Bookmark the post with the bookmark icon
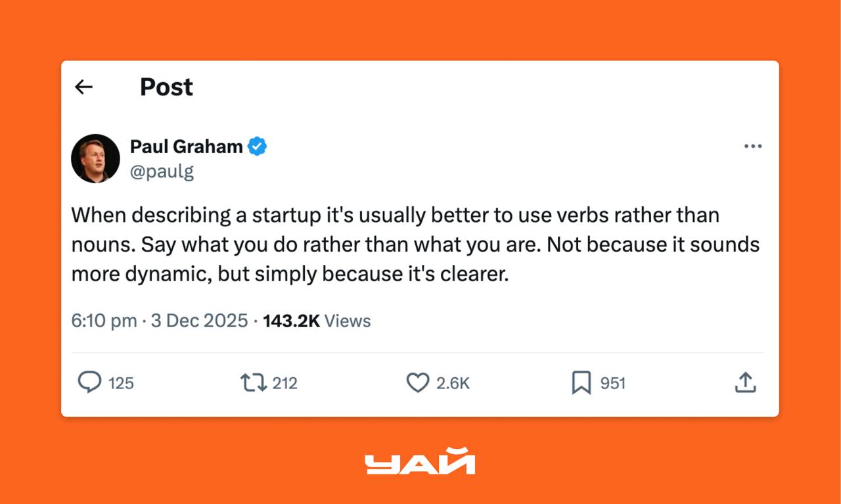This screenshot has height=504, width=841. [581, 382]
